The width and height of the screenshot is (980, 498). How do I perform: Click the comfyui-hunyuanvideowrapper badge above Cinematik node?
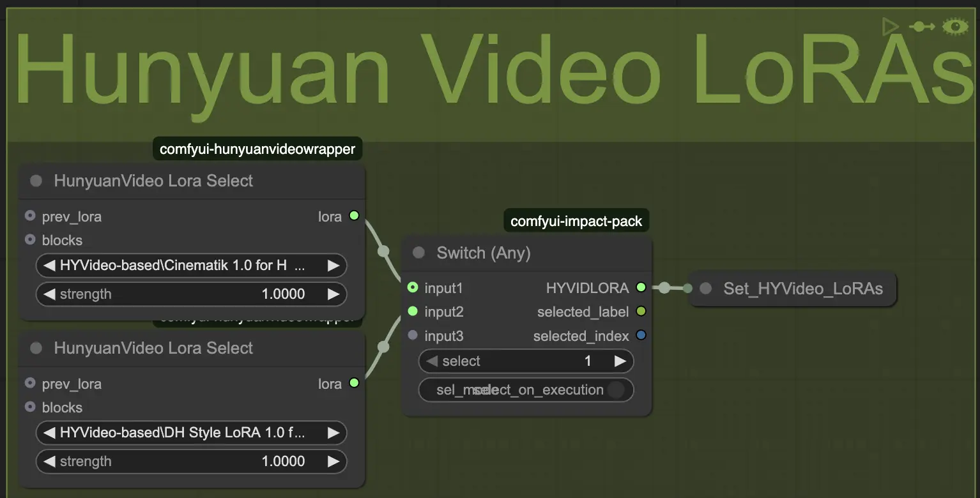click(257, 149)
